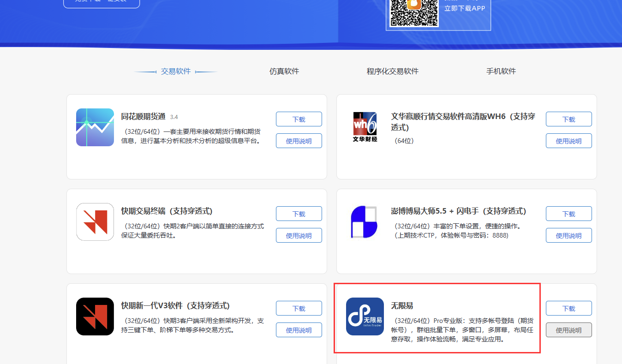This screenshot has height=364, width=622.
Task: Click the 文华财经 WH6 logo icon
Action: [x=365, y=127]
